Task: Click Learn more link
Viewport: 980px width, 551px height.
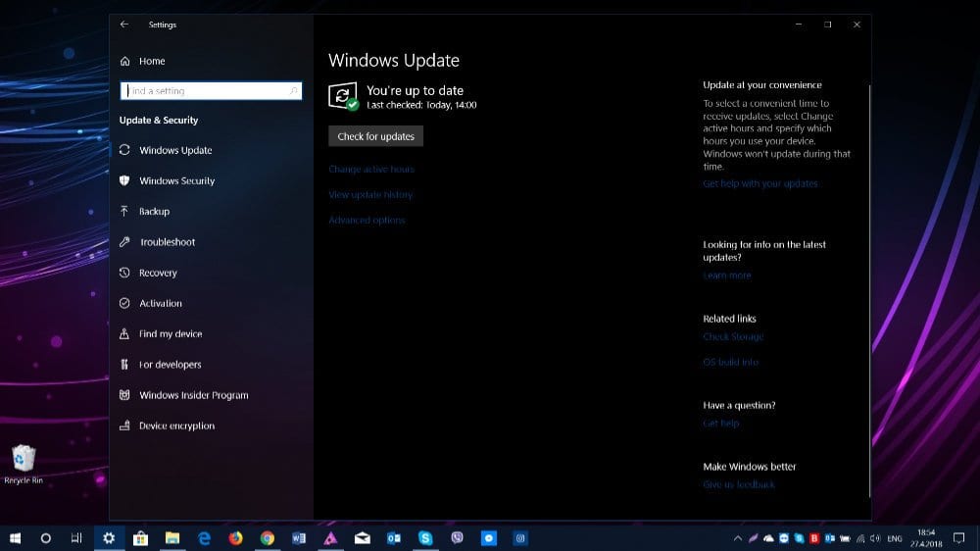Action: tap(727, 275)
